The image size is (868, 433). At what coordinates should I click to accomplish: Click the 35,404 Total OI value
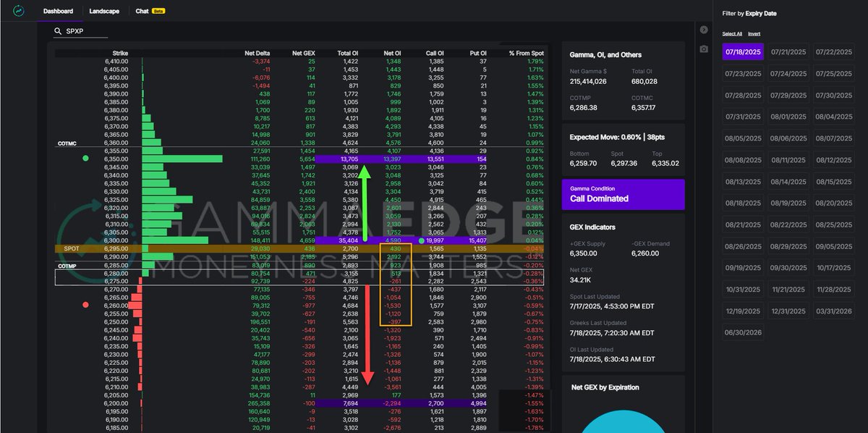click(349, 240)
